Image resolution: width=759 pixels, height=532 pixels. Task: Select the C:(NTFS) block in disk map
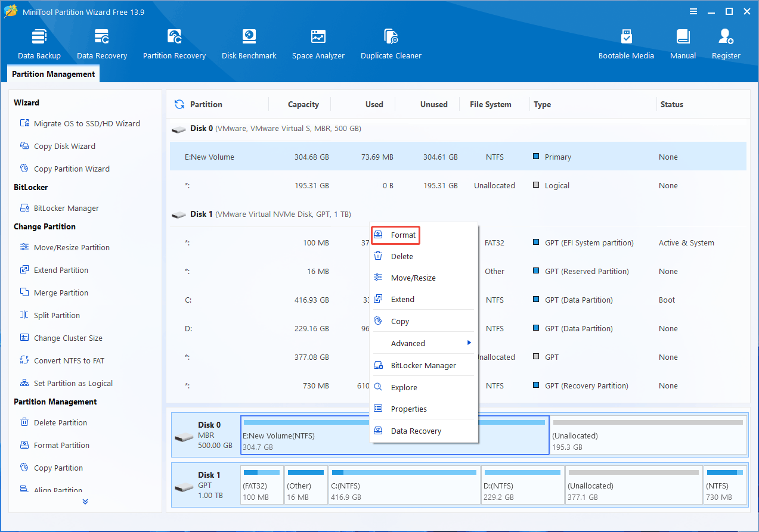(x=404, y=486)
